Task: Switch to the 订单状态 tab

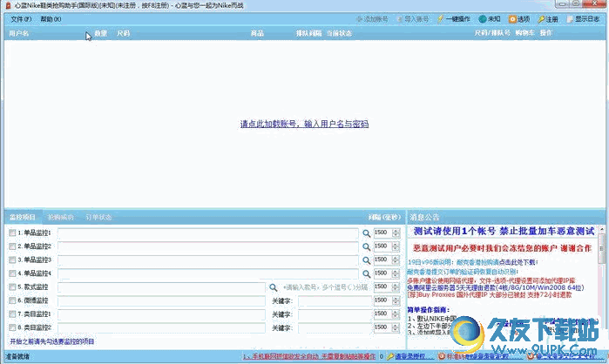Action: [x=98, y=217]
